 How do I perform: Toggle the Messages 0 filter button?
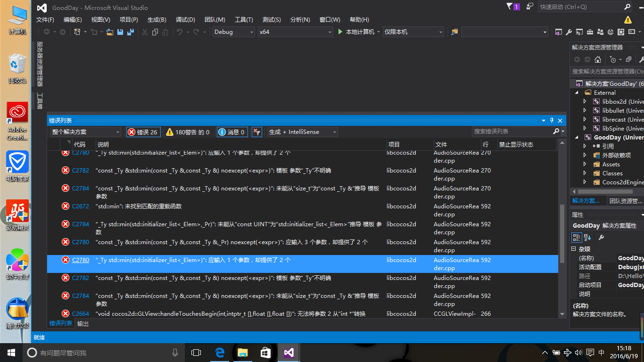point(232,132)
